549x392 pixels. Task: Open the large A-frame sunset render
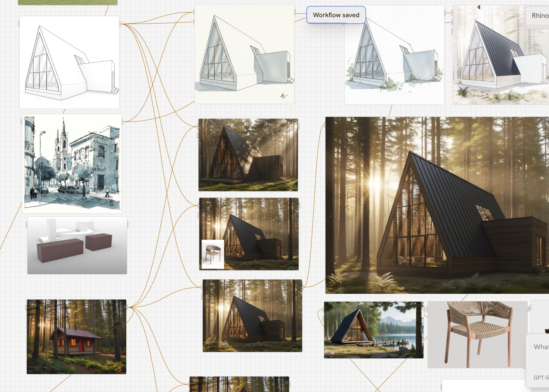437,205
